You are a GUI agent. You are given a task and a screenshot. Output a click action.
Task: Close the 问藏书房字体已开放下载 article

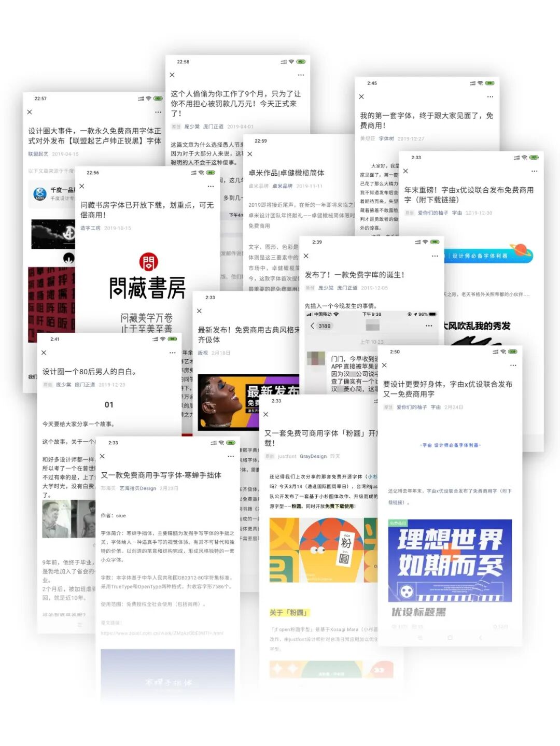coord(82,186)
